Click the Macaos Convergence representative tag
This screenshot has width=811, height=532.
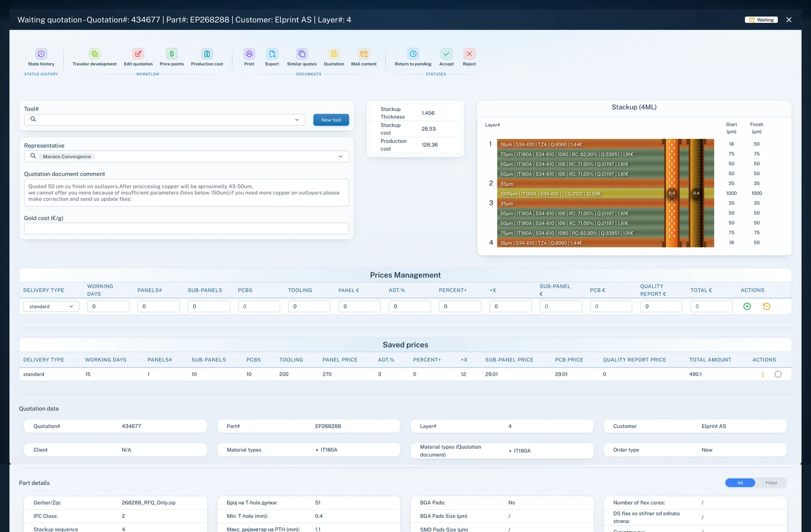[67, 157]
